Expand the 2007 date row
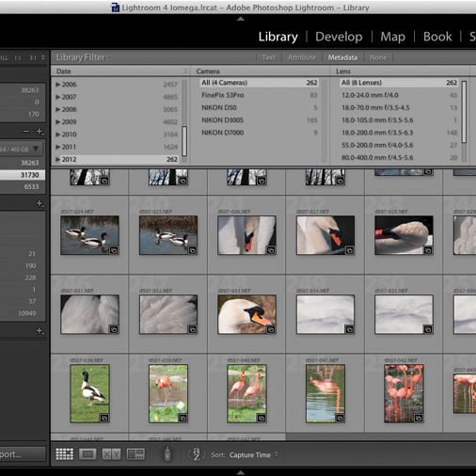 [x=58, y=97]
